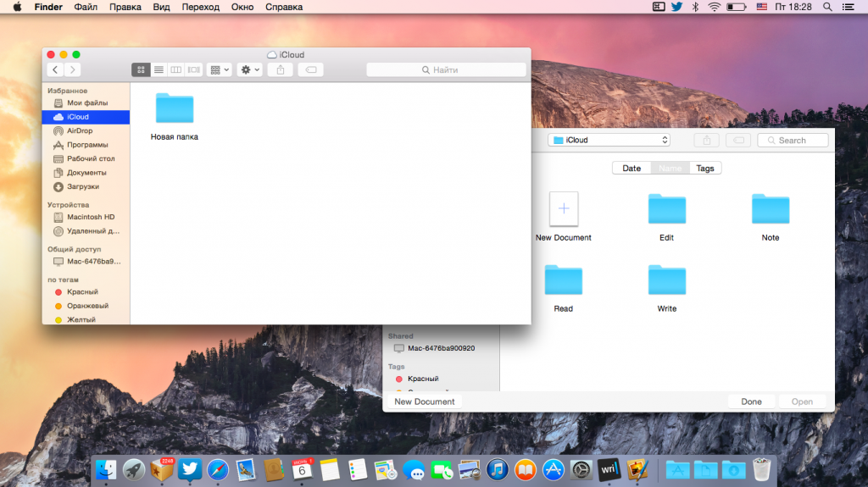Select icon view in Finder toolbar

[141, 69]
